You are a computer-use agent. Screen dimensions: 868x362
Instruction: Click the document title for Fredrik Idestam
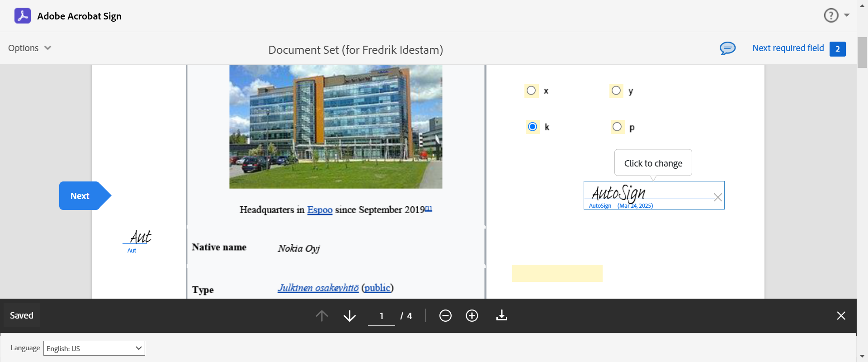point(356,50)
